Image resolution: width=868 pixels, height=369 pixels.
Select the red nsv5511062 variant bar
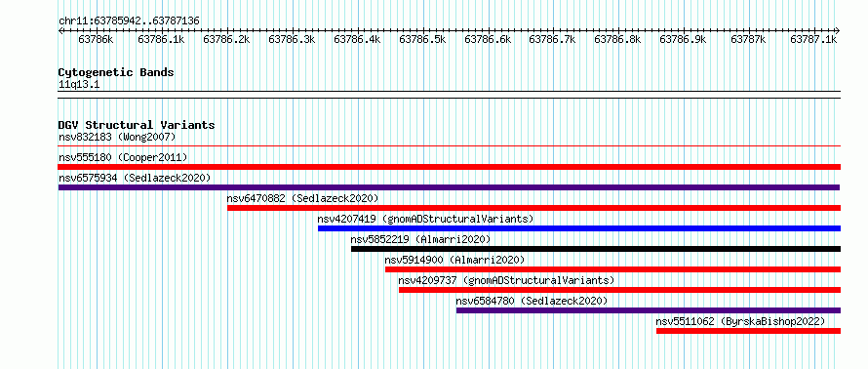click(748, 331)
